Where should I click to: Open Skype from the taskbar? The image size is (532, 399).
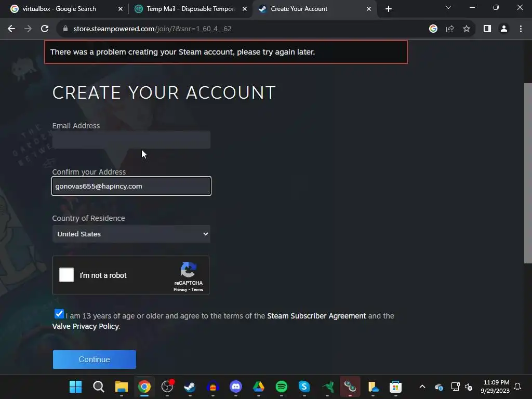[304, 387]
